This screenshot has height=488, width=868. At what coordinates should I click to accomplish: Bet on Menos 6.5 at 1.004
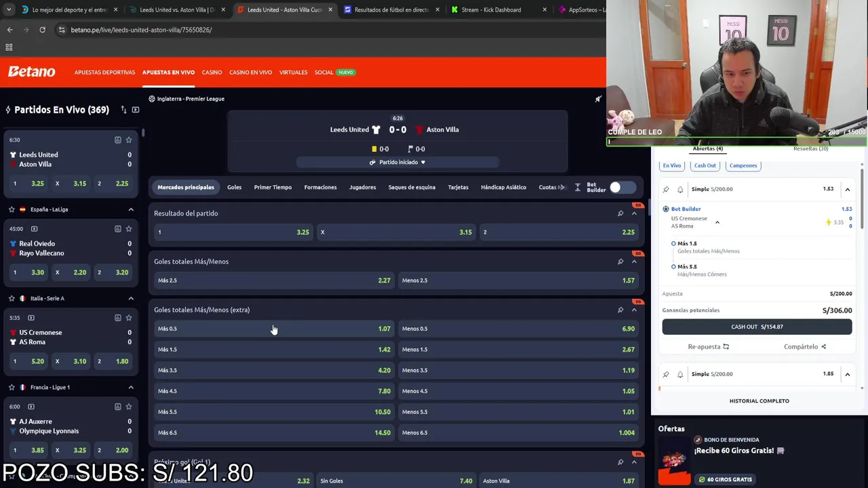[x=517, y=432]
